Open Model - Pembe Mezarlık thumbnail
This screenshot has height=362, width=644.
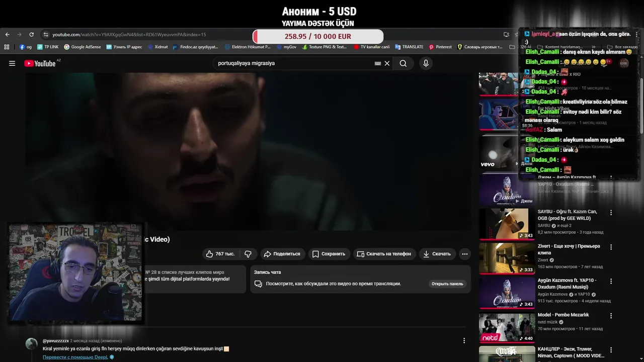[507, 327]
